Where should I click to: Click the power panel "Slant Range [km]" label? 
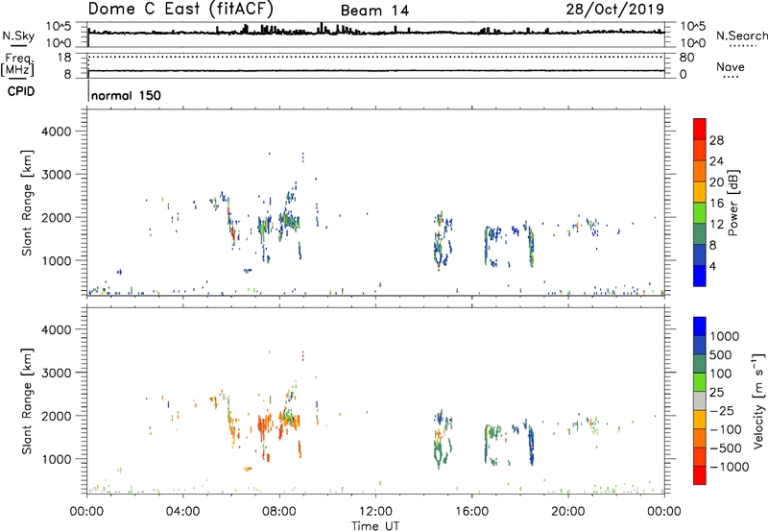27,203
